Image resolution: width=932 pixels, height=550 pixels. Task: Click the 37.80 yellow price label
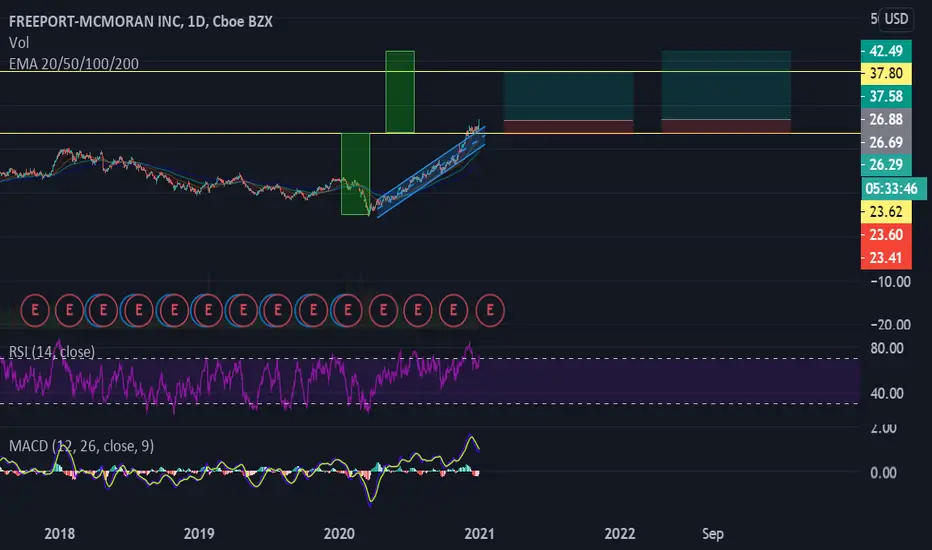(x=886, y=73)
